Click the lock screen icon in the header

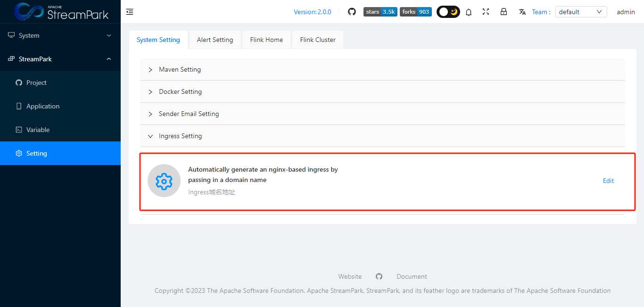point(504,12)
